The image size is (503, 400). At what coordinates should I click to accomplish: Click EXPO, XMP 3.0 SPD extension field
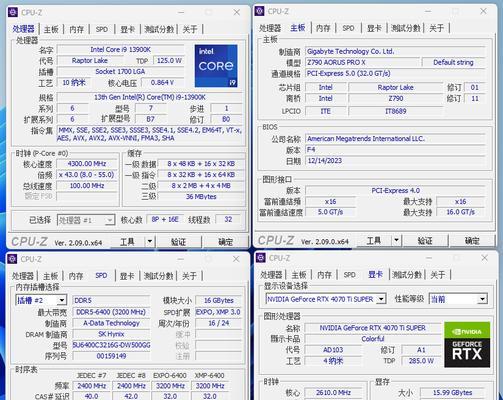tap(219, 312)
